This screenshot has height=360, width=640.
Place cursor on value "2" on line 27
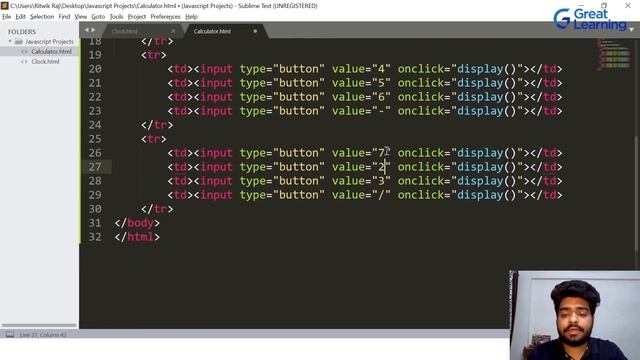[x=381, y=167]
